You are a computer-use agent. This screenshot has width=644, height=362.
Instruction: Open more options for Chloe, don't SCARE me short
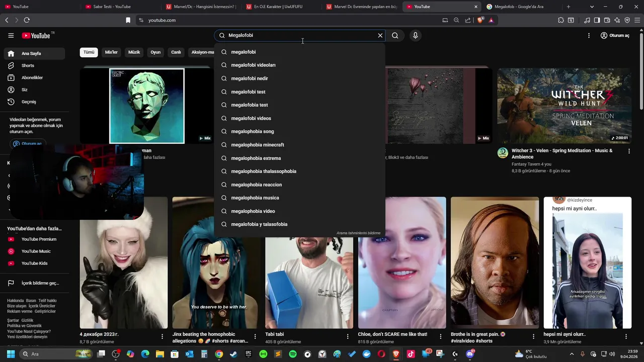click(x=441, y=336)
